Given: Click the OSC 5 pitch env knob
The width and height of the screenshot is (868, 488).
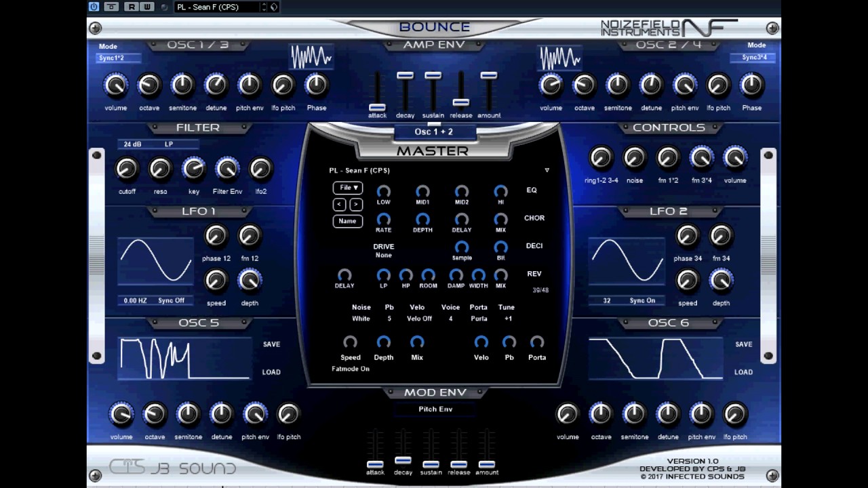Looking at the screenshot, I should point(255,414).
